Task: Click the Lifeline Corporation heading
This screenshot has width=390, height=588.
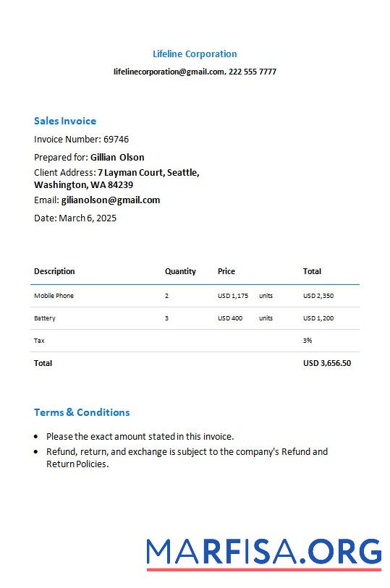Action: point(195,54)
